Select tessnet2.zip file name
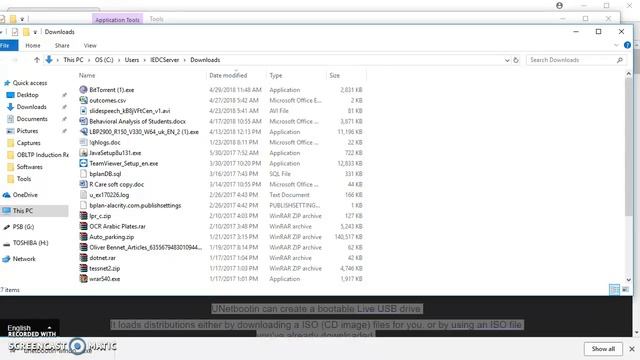Screen dimensions: 640x360 (x=104, y=268)
